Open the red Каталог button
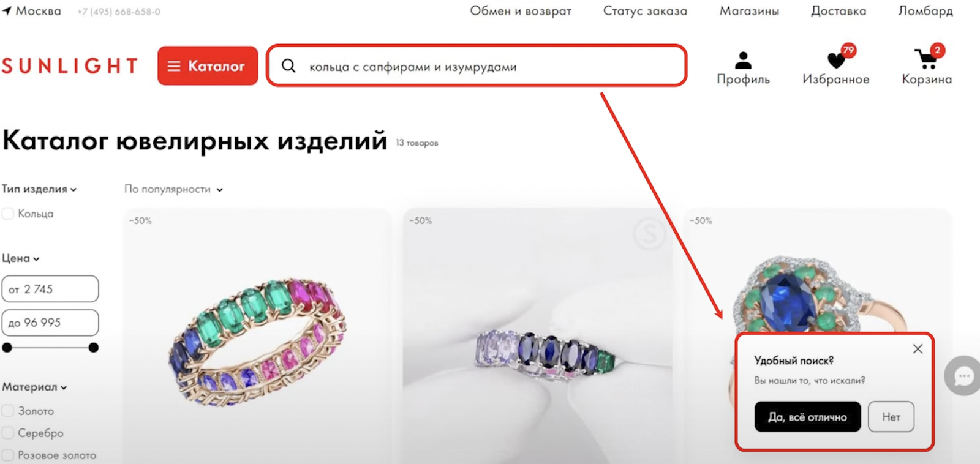The height and width of the screenshot is (464, 980). (208, 65)
